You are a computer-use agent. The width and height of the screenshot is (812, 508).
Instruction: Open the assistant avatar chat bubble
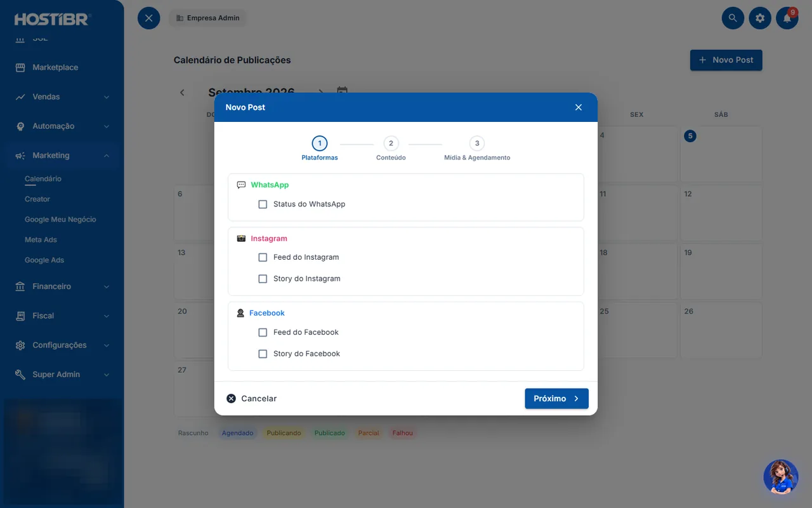click(780, 477)
